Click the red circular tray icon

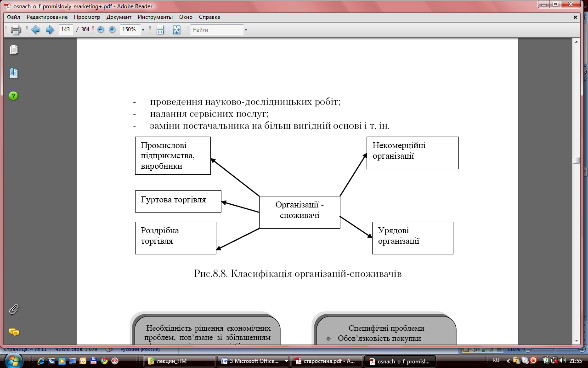533,361
